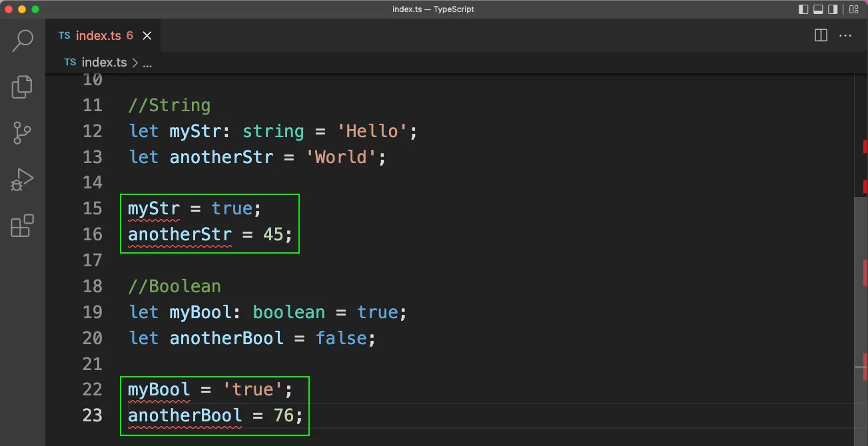Click the true keyword on line 15
This screenshot has height=446, width=868.
(x=232, y=208)
